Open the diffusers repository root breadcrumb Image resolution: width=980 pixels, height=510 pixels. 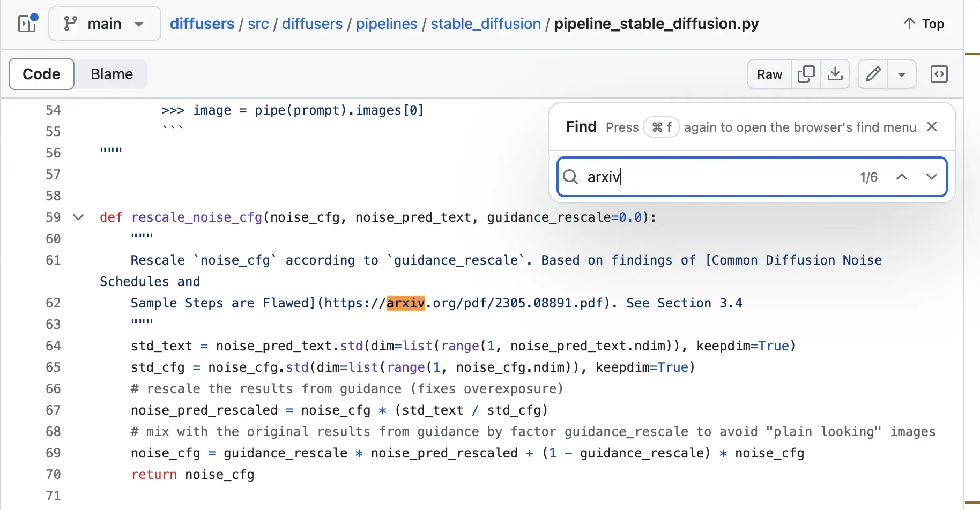point(202,24)
